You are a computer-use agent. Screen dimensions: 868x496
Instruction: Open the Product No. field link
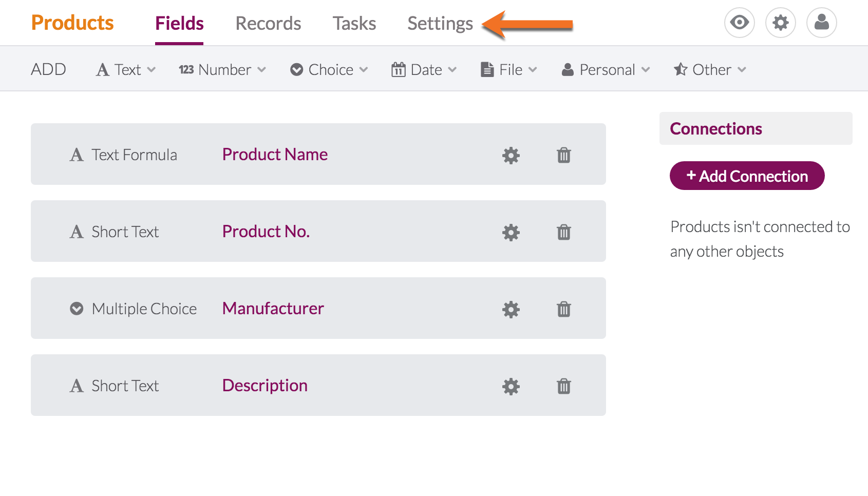(266, 231)
